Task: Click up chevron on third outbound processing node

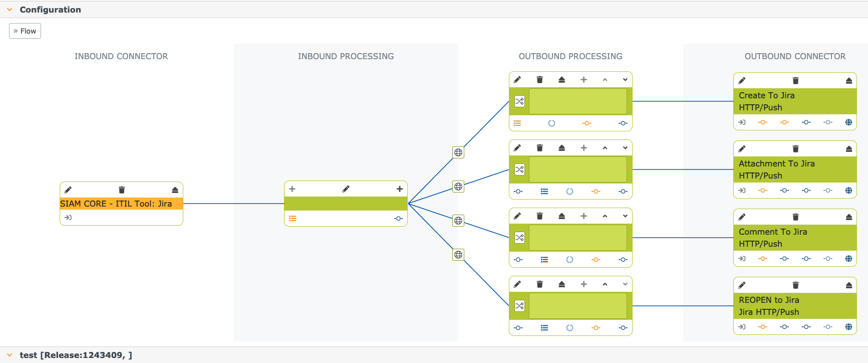Action: click(605, 216)
